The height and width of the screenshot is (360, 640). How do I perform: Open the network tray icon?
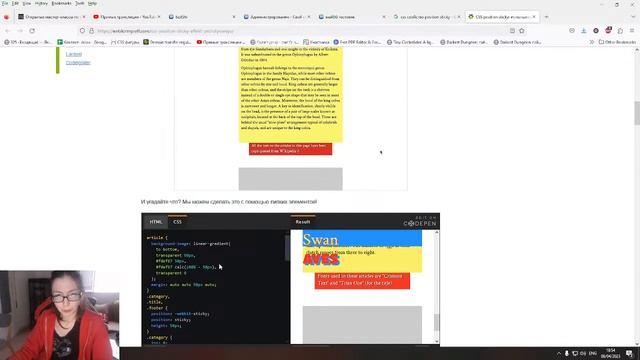click(575, 353)
